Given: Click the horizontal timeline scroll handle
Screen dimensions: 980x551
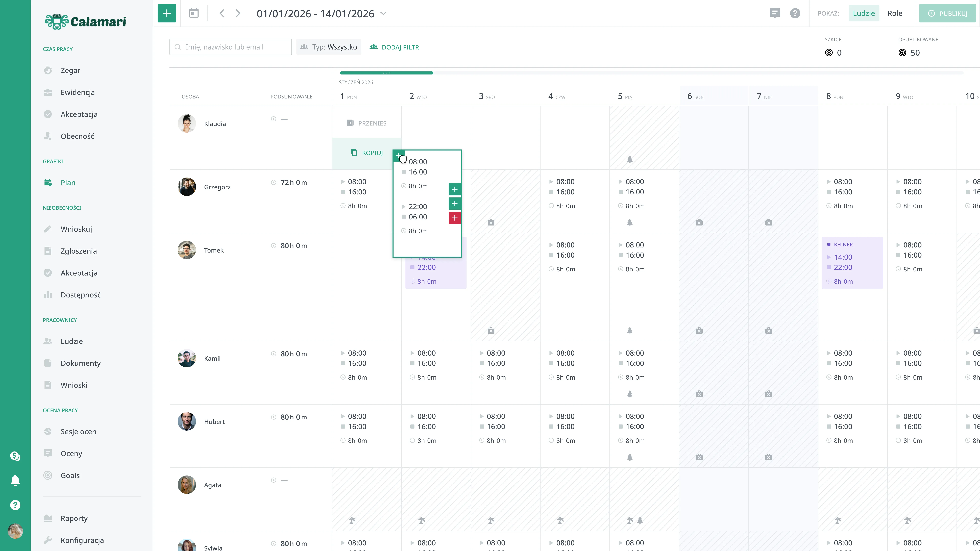Looking at the screenshot, I should pyautogui.click(x=387, y=73).
